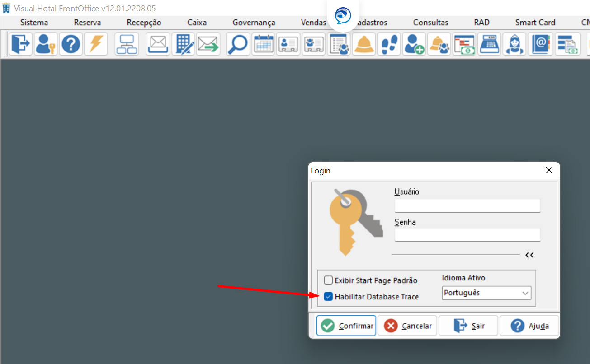590x364 pixels.
Task: Open the Smart Card menu
Action: click(x=535, y=23)
